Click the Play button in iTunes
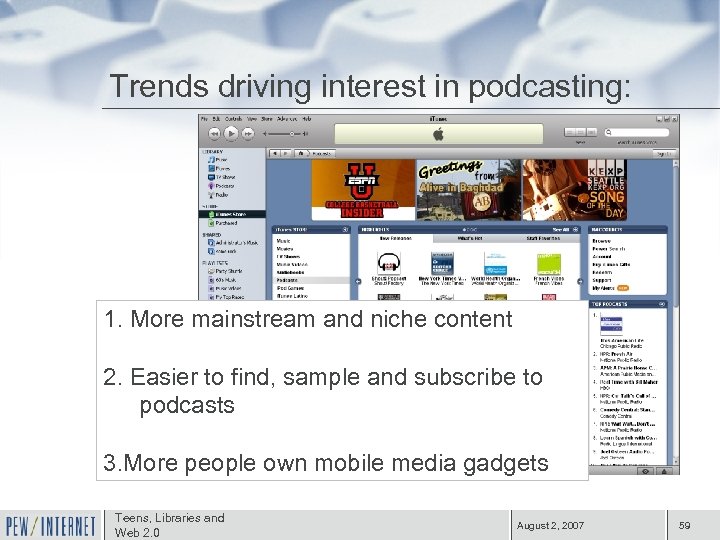Image resolution: width=720 pixels, height=540 pixels. pos(231,134)
